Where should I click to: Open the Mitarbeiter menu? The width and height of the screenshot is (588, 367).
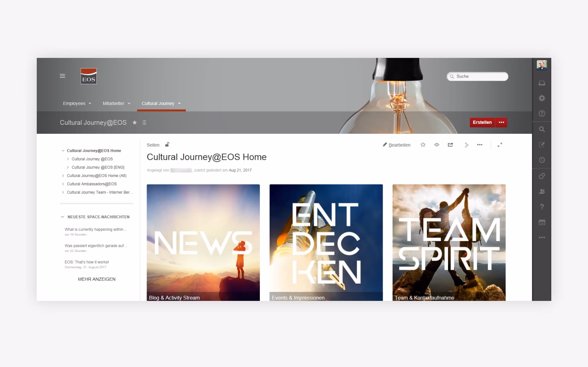click(116, 103)
